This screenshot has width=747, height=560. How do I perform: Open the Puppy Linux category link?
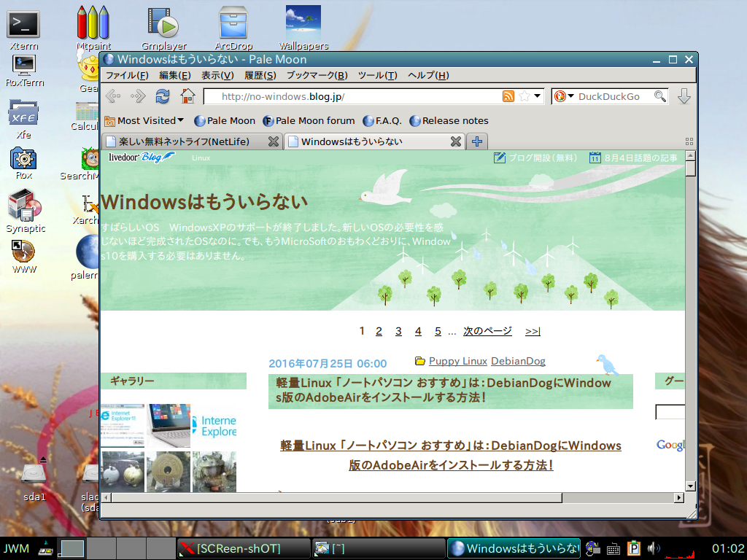[x=458, y=361]
